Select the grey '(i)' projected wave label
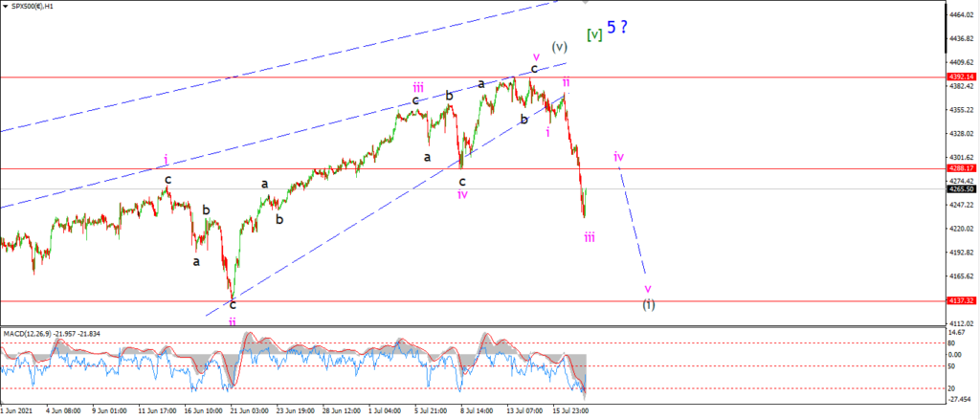This screenshot has height=419, width=980. [650, 305]
